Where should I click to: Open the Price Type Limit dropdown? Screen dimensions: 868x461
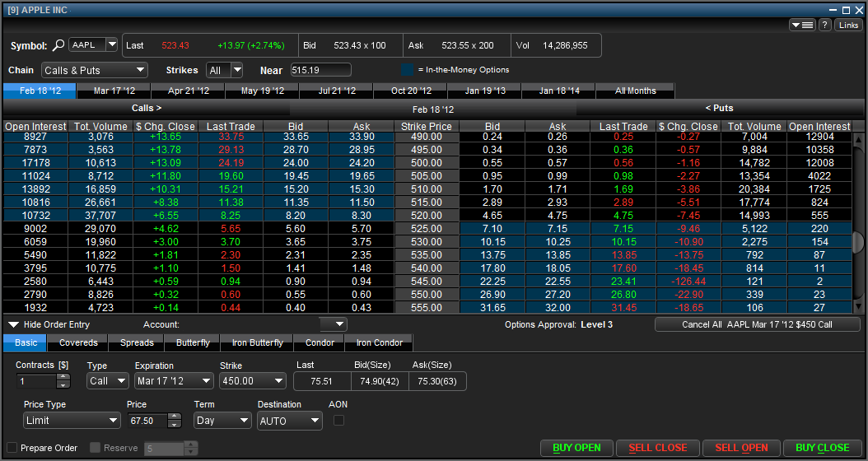click(x=72, y=421)
